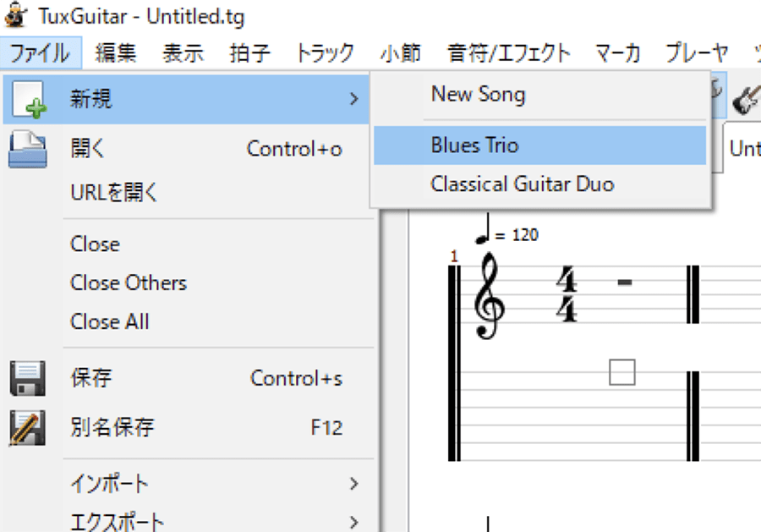Viewport: 761px width, 532px height.
Task: Choose Classical Guitar Duo template
Action: click(x=522, y=184)
